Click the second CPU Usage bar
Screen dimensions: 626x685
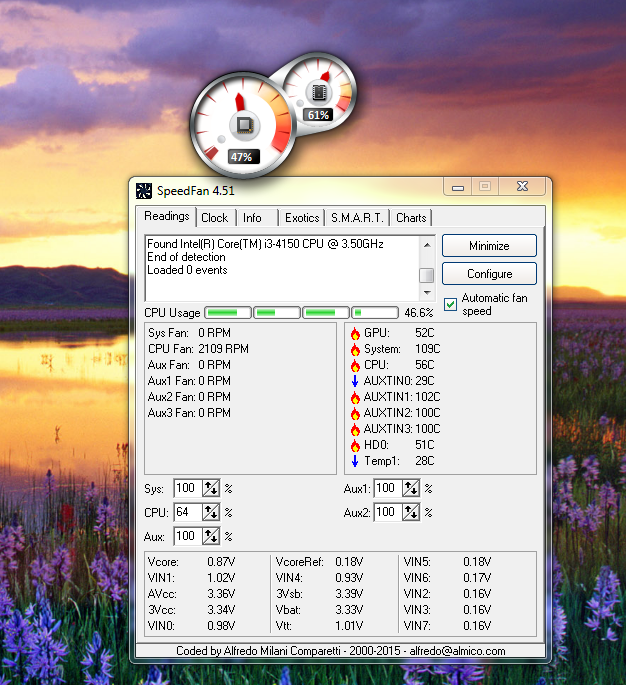pyautogui.click(x=277, y=313)
